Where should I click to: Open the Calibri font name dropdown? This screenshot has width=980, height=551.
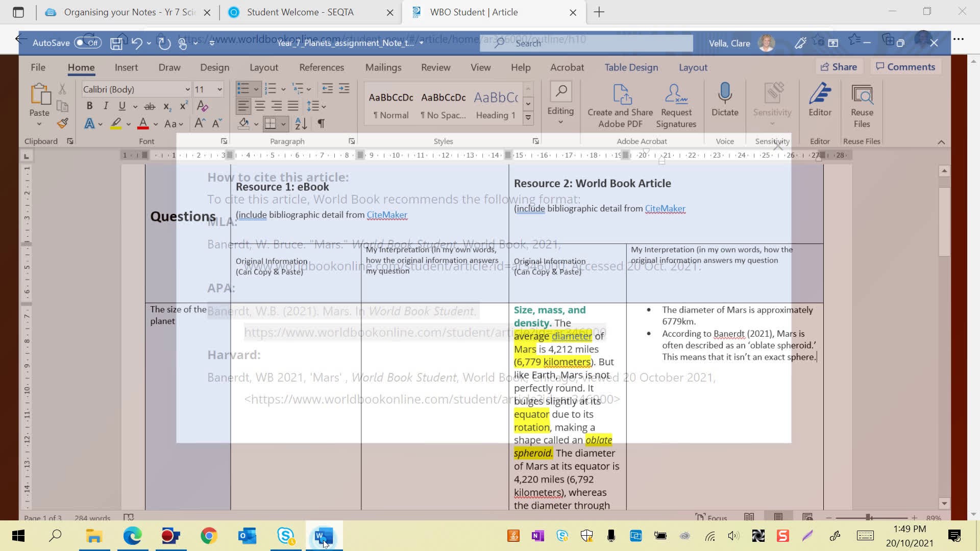[x=187, y=89]
